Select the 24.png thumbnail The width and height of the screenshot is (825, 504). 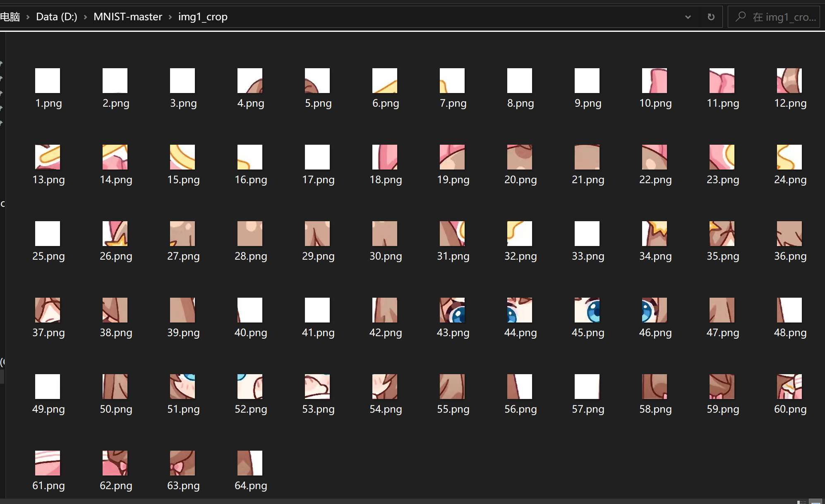tap(789, 157)
